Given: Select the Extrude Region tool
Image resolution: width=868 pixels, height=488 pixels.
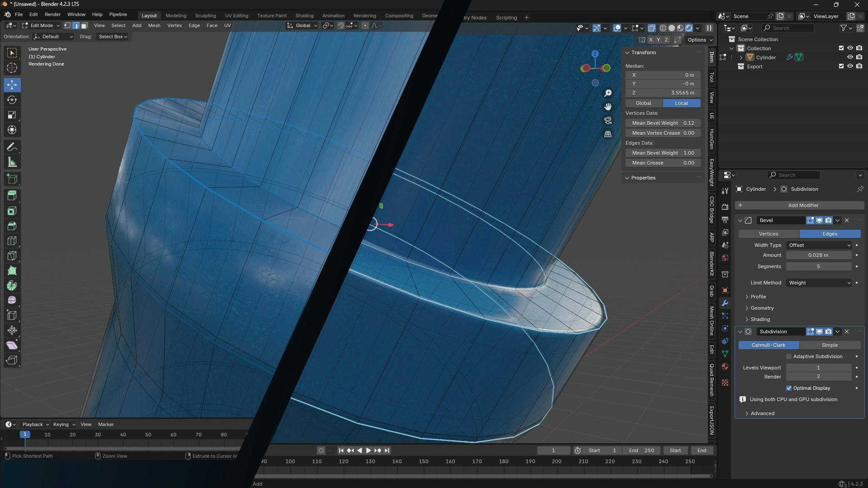Looking at the screenshot, I should click(12, 196).
